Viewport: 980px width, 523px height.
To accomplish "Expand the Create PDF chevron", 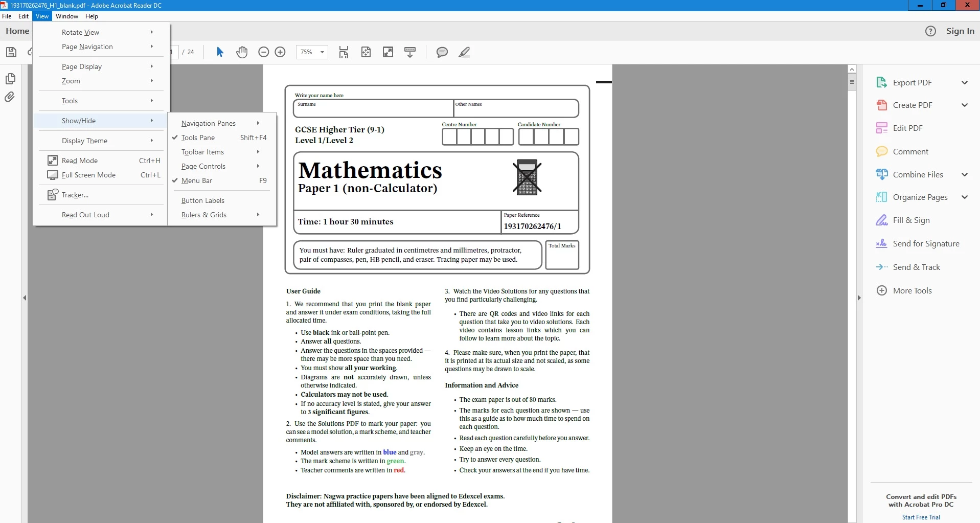I will pyautogui.click(x=965, y=105).
